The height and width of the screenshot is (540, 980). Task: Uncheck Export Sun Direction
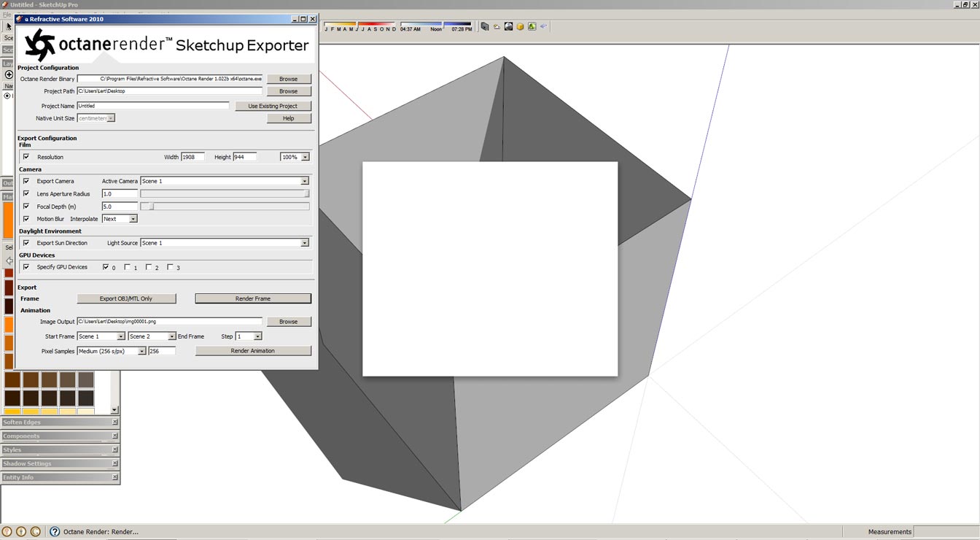point(26,243)
